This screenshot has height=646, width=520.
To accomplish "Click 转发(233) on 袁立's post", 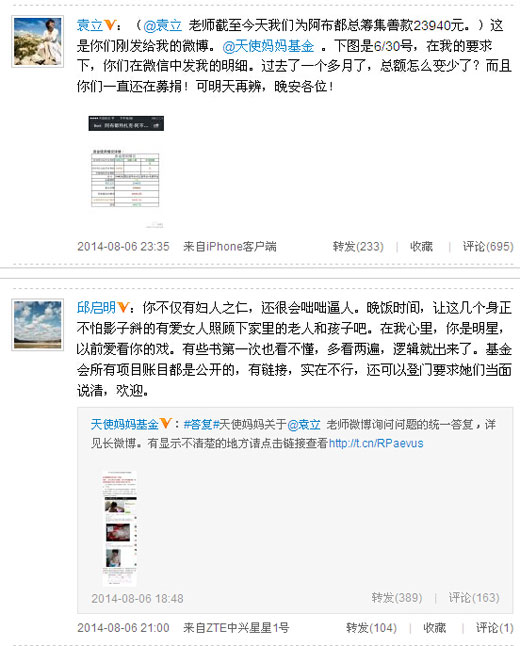I will tap(358, 246).
